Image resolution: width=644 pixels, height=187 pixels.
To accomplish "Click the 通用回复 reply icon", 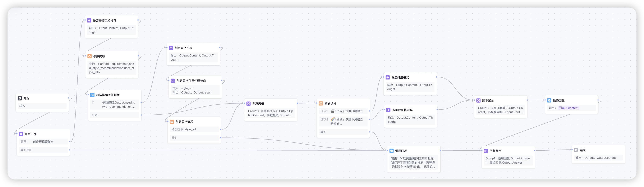I will [391, 151].
